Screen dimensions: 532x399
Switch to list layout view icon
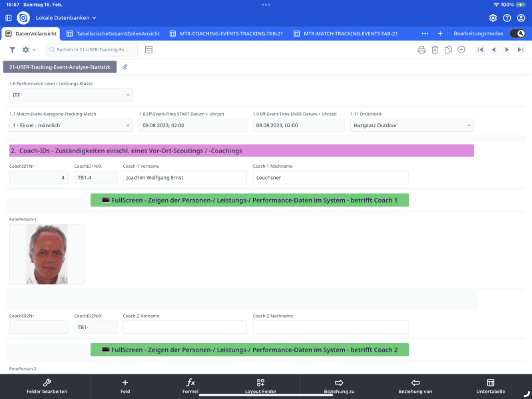pyautogui.click(x=148, y=49)
